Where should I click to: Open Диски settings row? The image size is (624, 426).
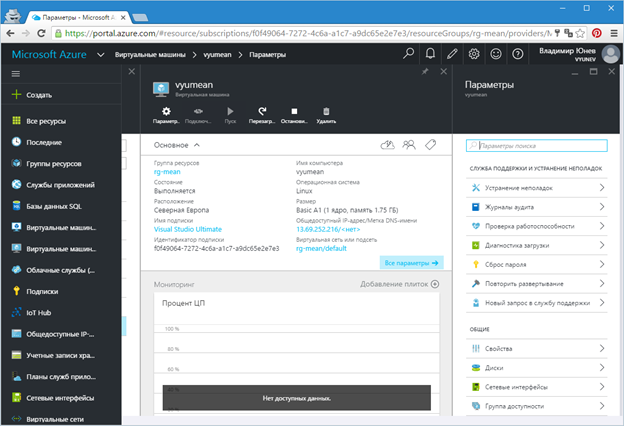[x=536, y=367]
